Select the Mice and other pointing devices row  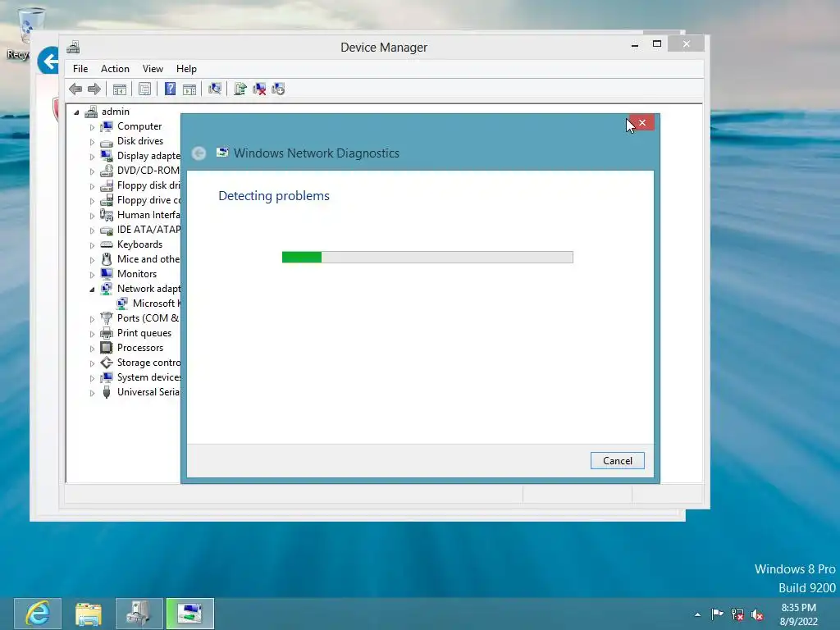(140, 259)
